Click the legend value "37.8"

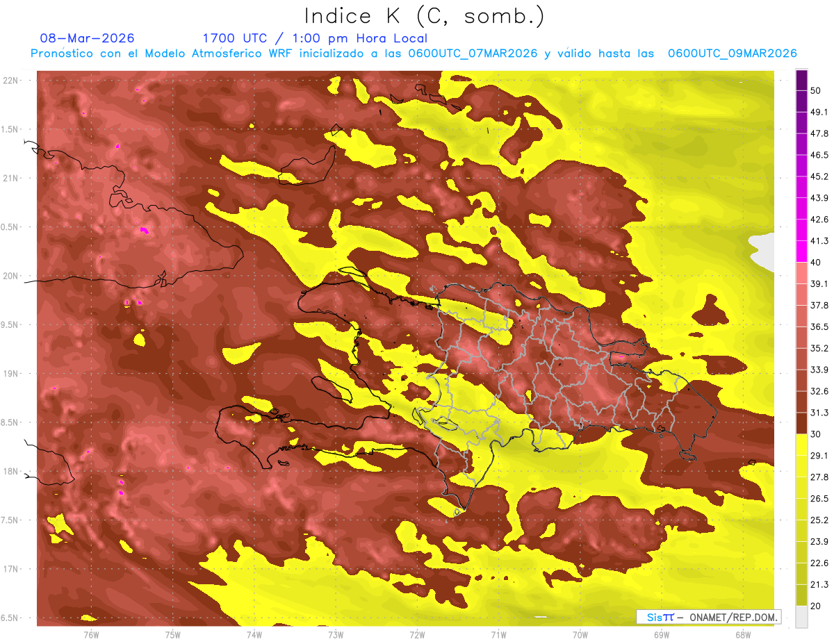coord(819,305)
